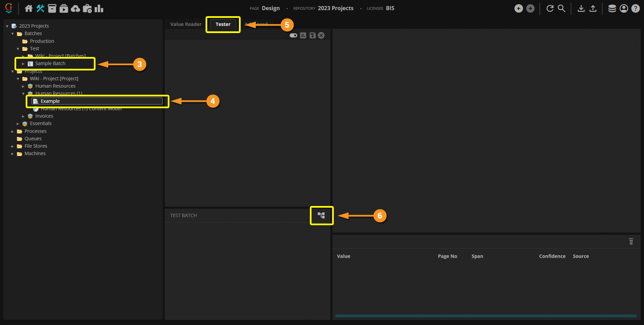Click the download icon in top bar

click(581, 8)
